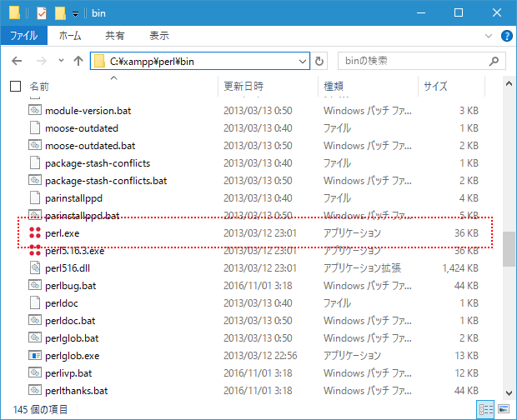Open the ホーム ribbon tab
The image size is (517, 420).
pos(70,36)
